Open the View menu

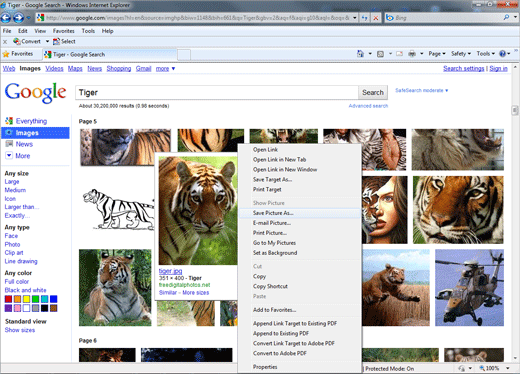point(40,31)
